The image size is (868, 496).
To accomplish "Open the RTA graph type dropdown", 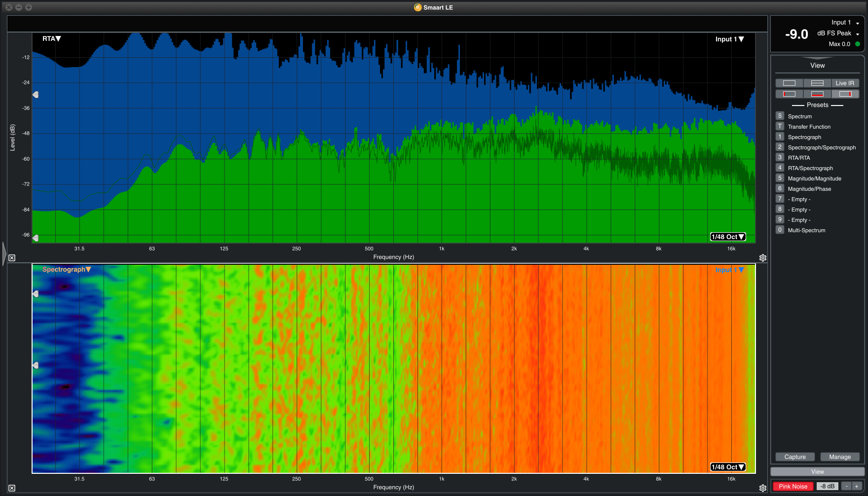I will [51, 38].
